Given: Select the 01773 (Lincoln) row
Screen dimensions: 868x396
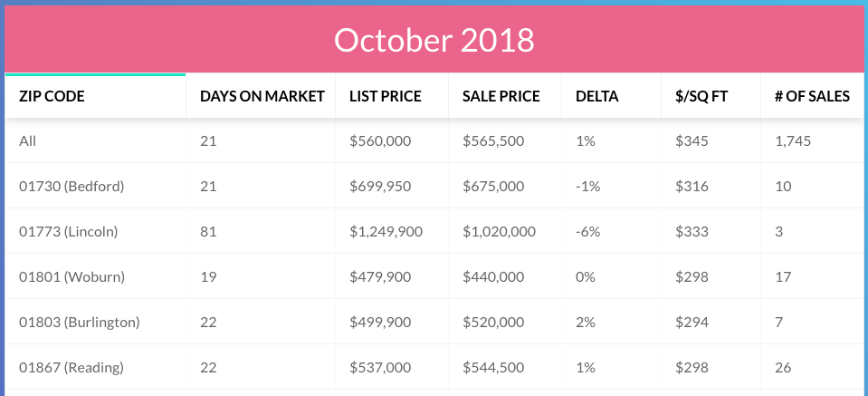Looking at the screenshot, I should [434, 231].
